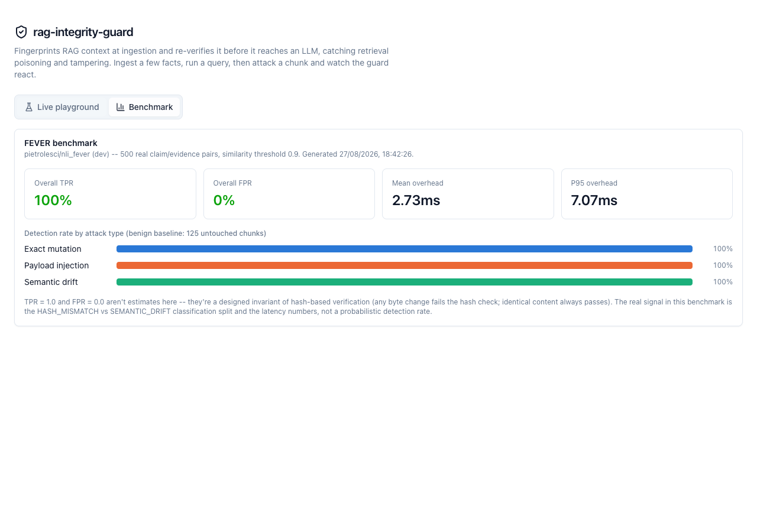Click the P95 overhead label
Screen dimensions: 757x532
[x=594, y=183]
